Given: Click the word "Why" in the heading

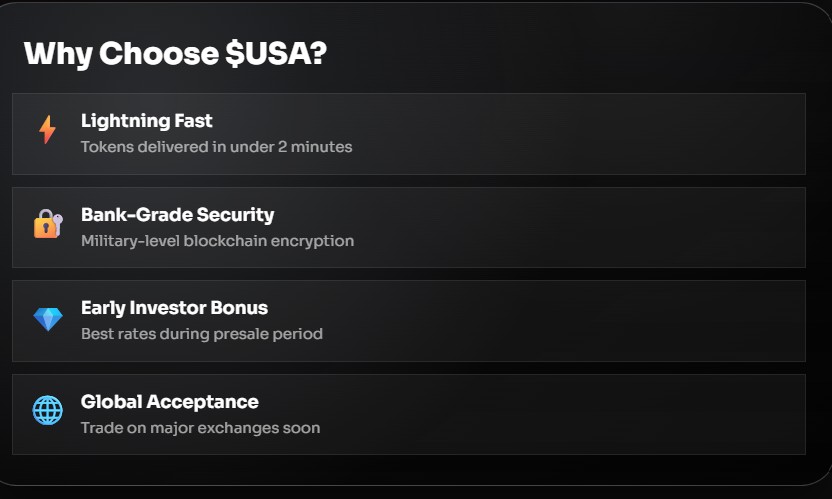Looking at the screenshot, I should [x=57, y=53].
